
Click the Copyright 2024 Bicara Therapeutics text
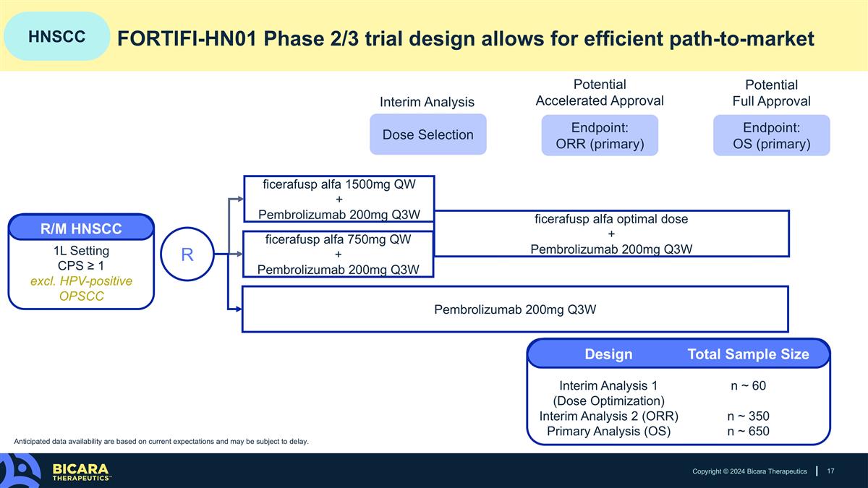click(749, 471)
